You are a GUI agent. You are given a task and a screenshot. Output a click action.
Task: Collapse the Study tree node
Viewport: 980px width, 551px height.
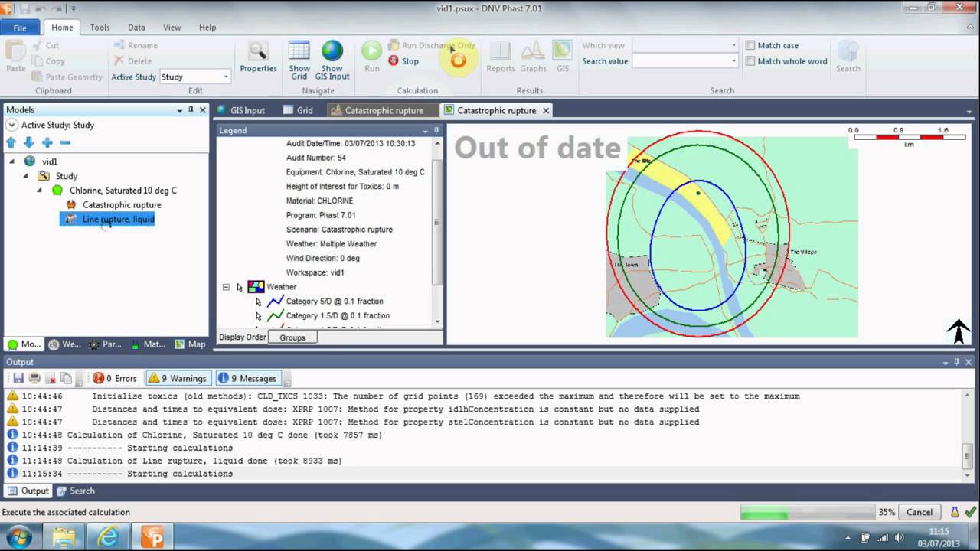(x=26, y=176)
